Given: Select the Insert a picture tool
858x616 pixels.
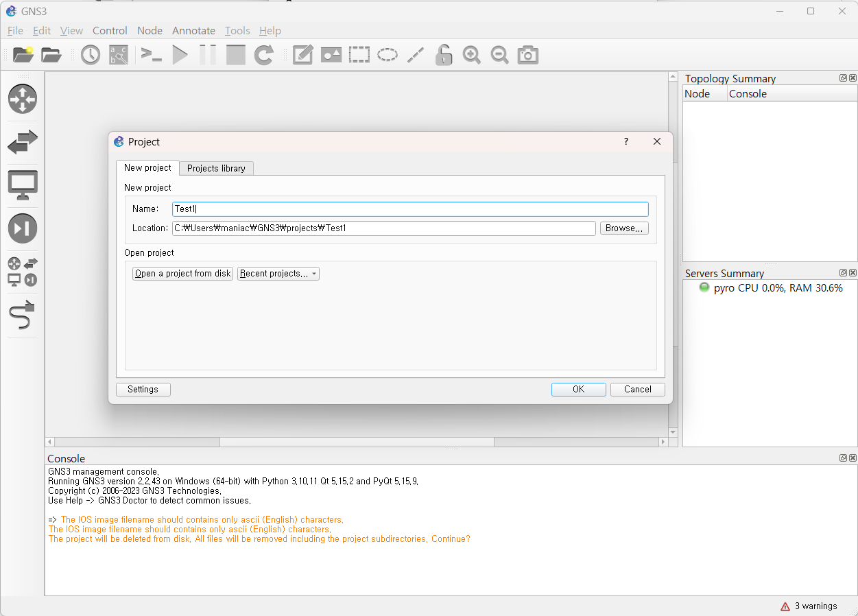Looking at the screenshot, I should point(331,55).
